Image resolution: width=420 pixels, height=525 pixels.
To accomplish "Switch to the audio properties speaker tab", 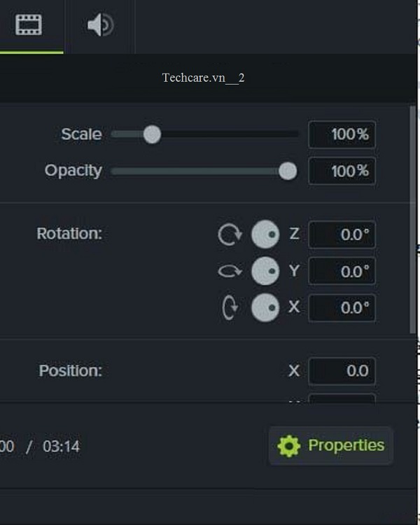I will pyautogui.click(x=99, y=25).
